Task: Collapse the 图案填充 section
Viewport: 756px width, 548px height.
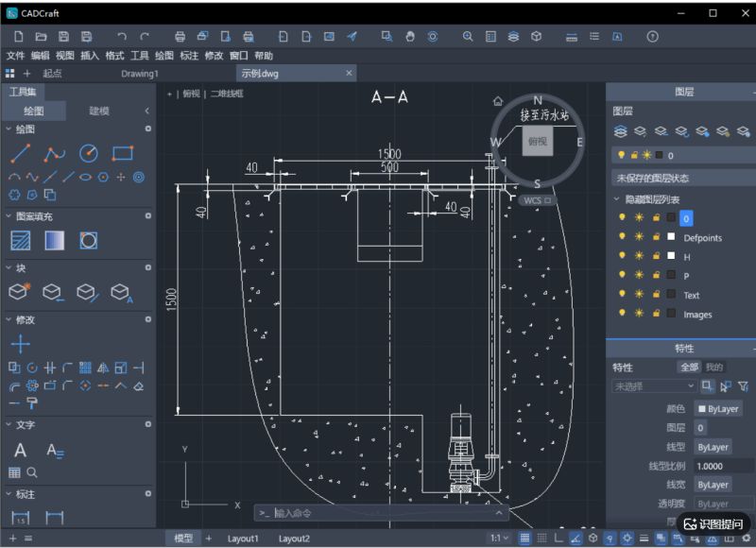Action: pos(9,216)
